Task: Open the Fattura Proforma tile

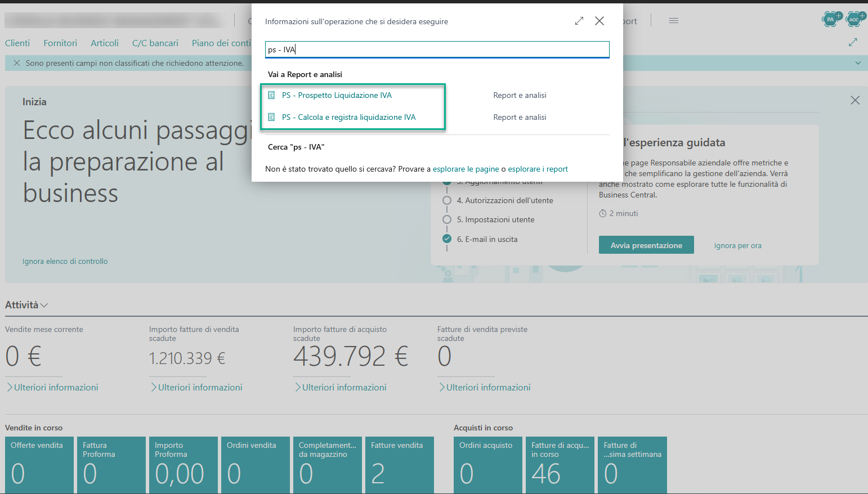Action: (111, 465)
